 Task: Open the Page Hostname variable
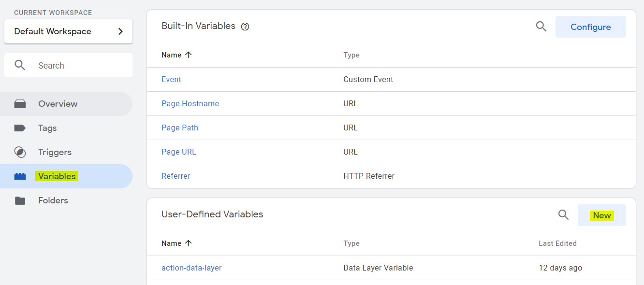pos(190,103)
